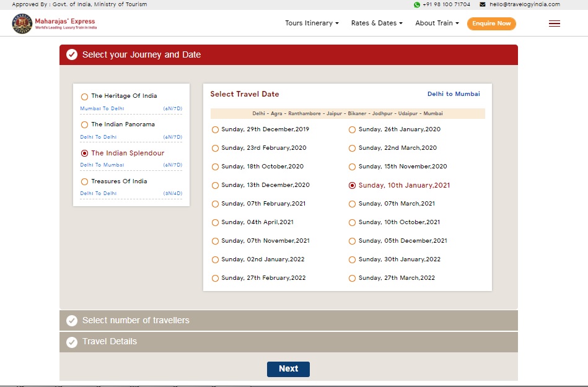Image resolution: width=588 pixels, height=387 pixels.
Task: Select Sunday, 07th February, 2021 date
Action: tap(216, 204)
